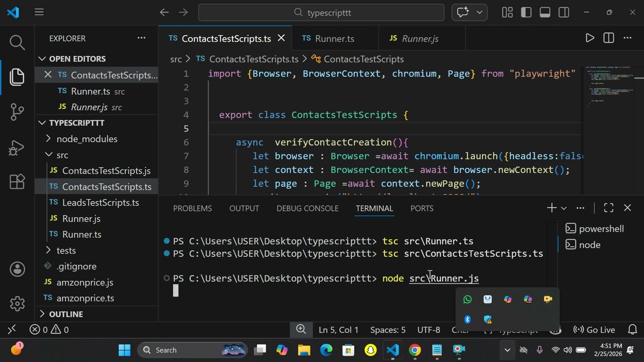Split the editor to the right
Viewport: 644px width, 362px height.
click(609, 38)
